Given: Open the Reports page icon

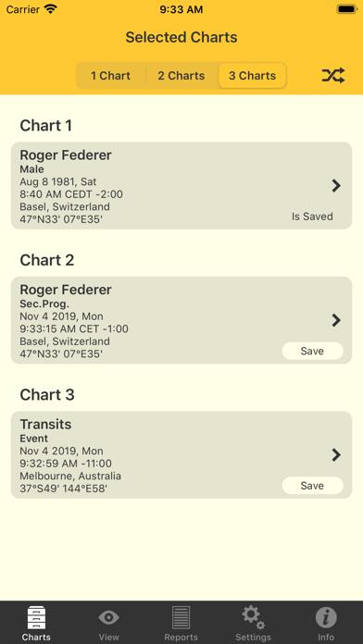Looking at the screenshot, I should coord(181,618).
